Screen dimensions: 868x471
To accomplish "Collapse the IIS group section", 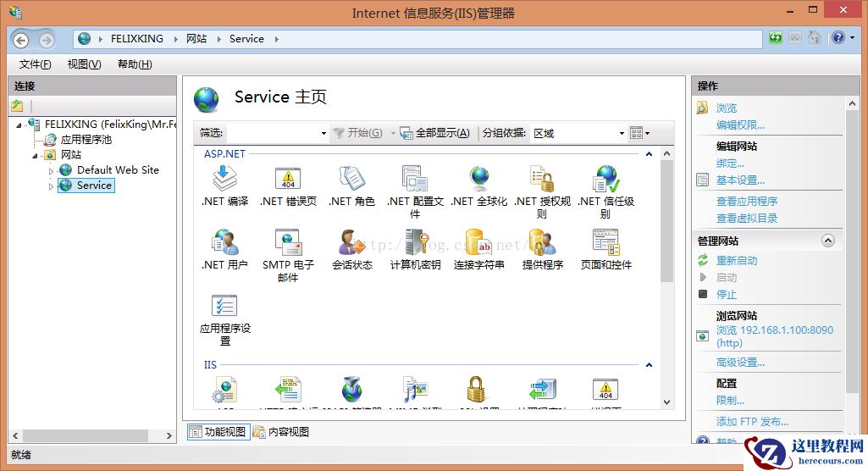I will pos(649,365).
